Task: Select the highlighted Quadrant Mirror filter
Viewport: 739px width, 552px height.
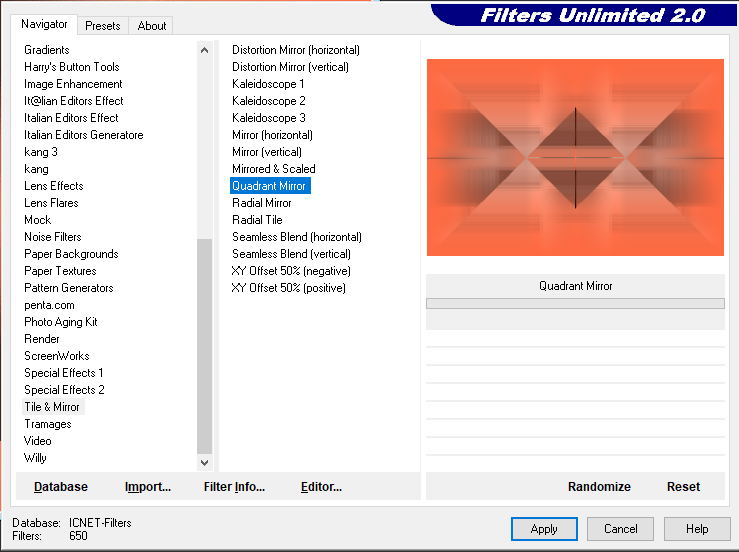Action: (x=269, y=186)
